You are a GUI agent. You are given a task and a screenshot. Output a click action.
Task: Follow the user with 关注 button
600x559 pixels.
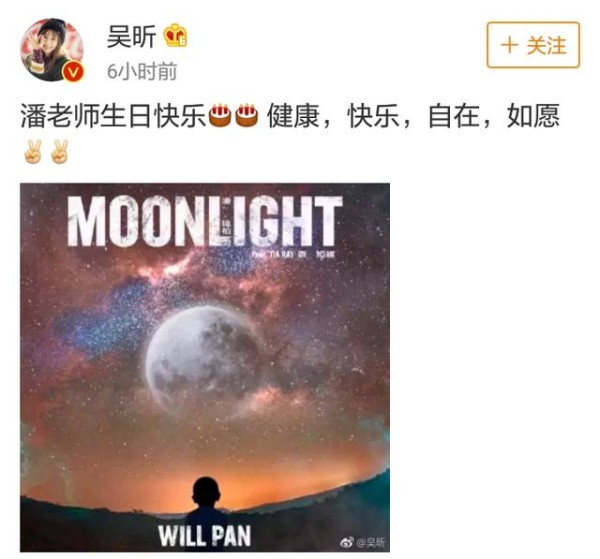tap(533, 45)
